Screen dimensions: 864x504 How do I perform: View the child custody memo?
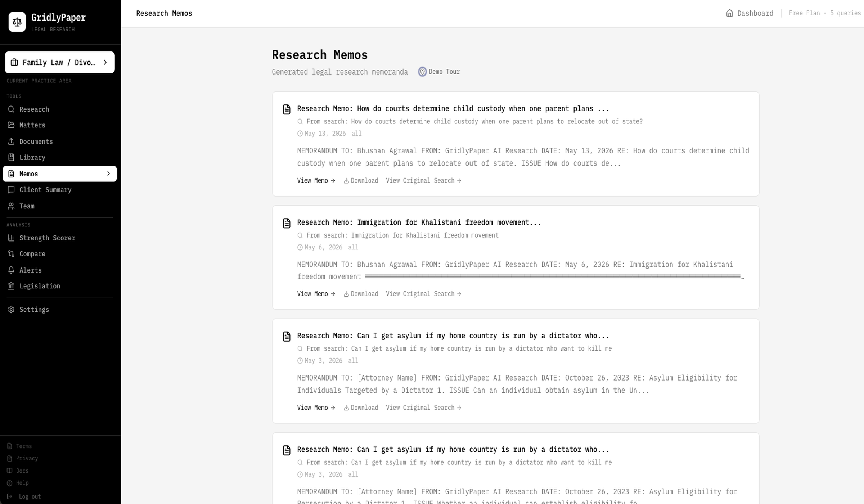tap(316, 181)
